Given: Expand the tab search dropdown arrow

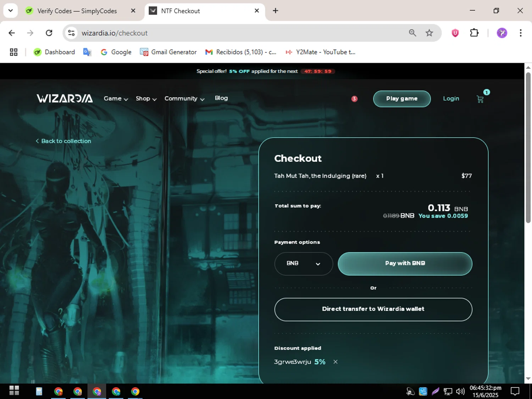Looking at the screenshot, I should tap(10, 11).
